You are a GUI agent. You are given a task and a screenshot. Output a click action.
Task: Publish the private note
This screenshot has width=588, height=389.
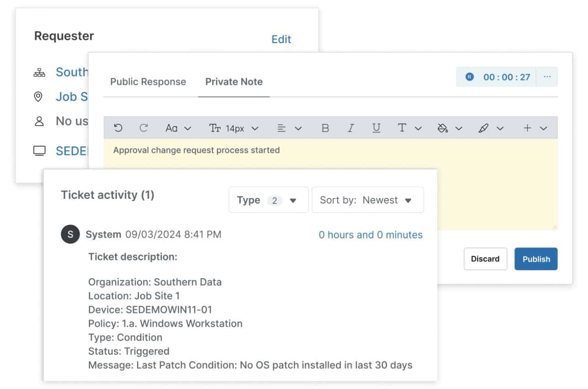point(536,259)
